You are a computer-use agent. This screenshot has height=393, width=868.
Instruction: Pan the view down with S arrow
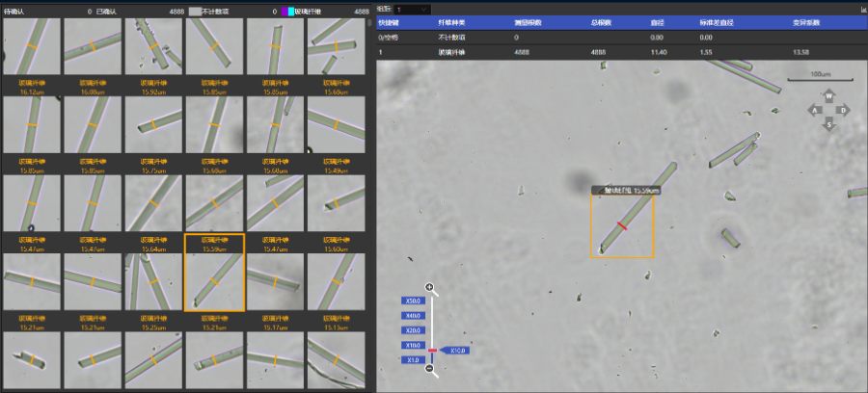[x=828, y=124]
